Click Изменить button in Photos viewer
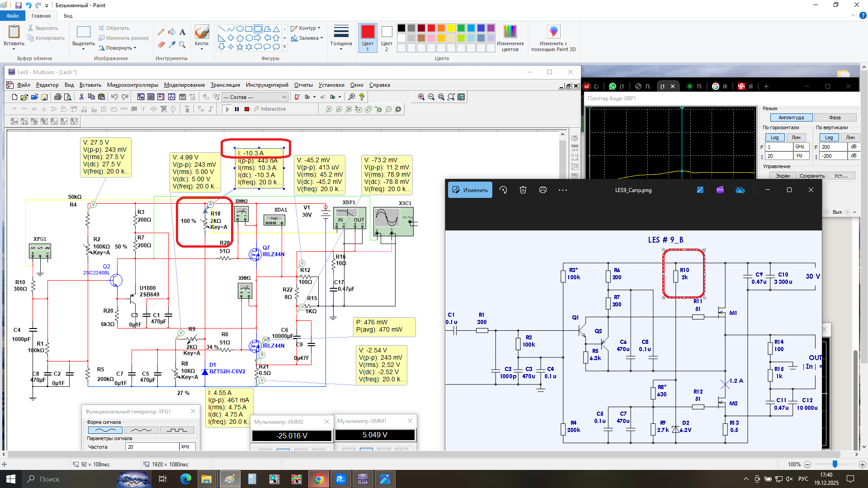Image resolution: width=868 pixels, height=488 pixels. (x=470, y=190)
